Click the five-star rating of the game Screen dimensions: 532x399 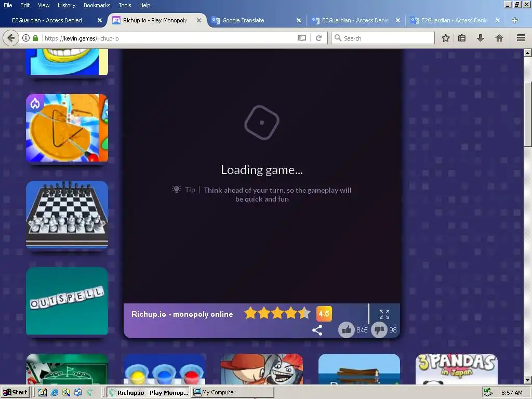pos(277,313)
